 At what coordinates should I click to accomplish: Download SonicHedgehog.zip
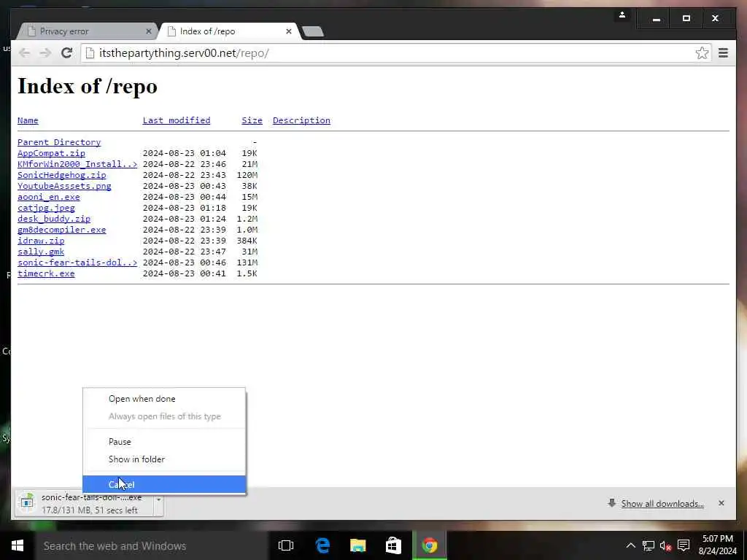pos(62,175)
